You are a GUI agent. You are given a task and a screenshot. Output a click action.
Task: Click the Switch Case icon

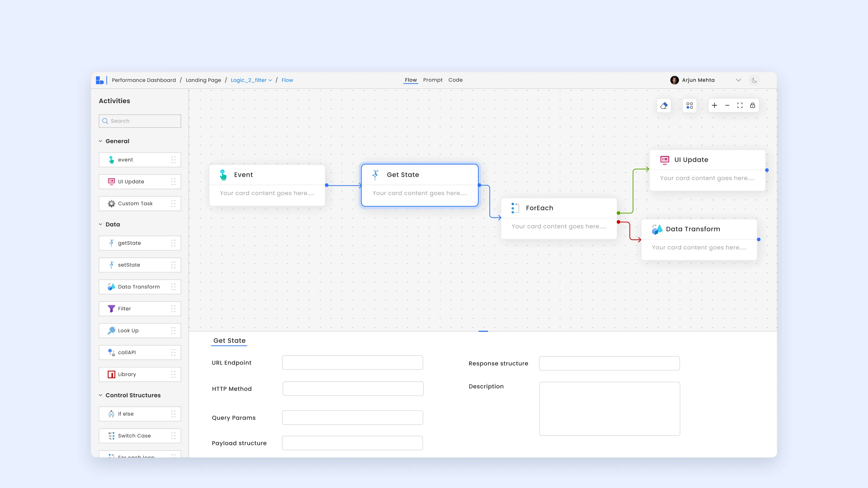pos(111,435)
